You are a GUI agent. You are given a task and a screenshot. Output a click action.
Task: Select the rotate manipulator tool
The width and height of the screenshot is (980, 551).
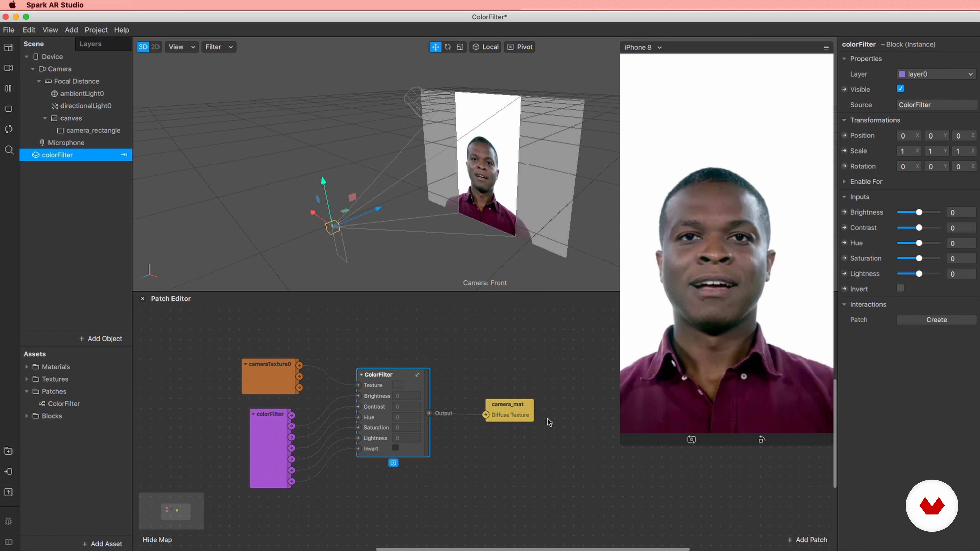point(448,47)
